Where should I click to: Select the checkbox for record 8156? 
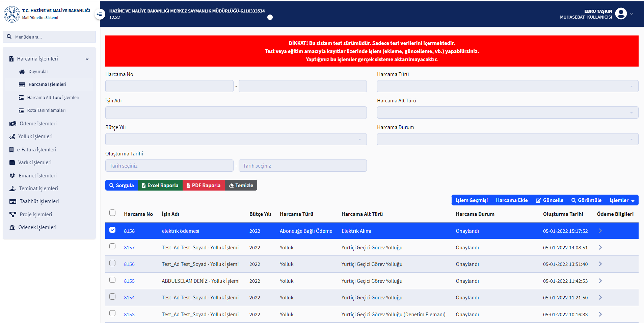click(x=112, y=263)
